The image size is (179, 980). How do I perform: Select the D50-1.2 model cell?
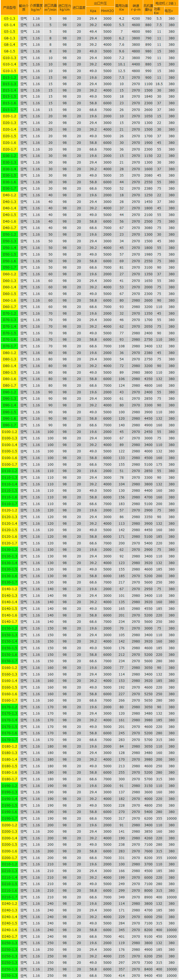coord(10,234)
